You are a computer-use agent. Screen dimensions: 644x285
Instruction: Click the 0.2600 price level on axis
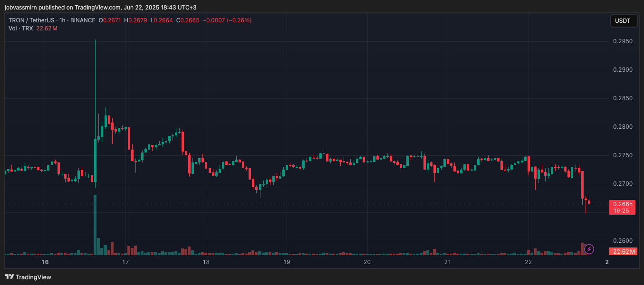point(622,241)
